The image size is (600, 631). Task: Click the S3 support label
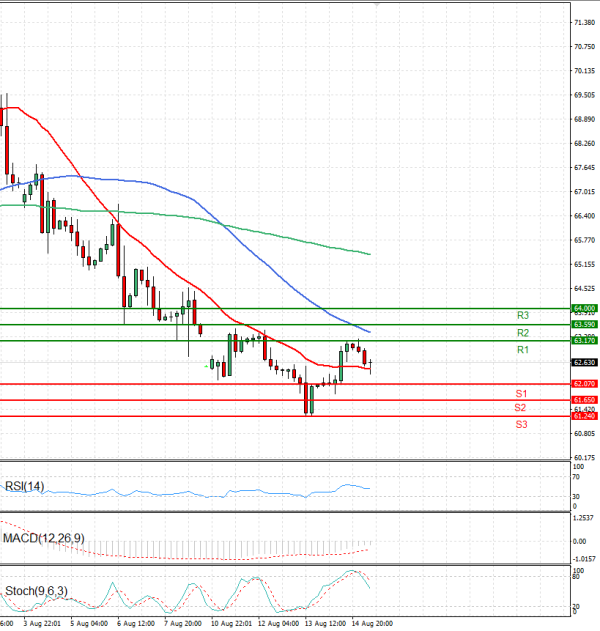[521, 424]
